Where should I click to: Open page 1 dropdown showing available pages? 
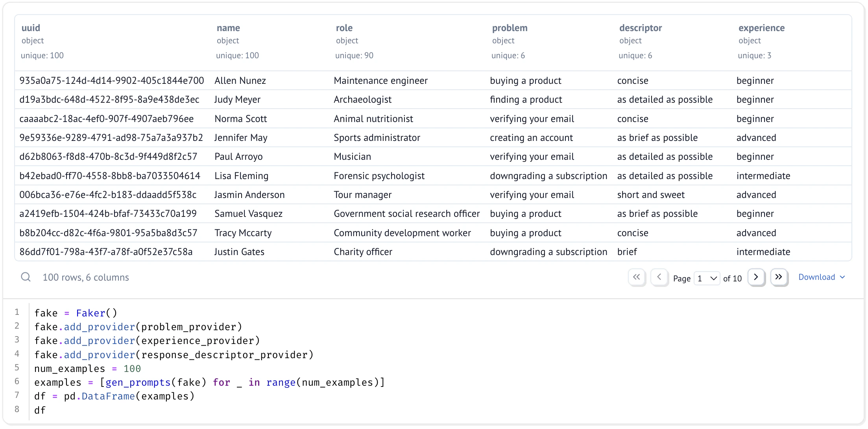point(706,278)
